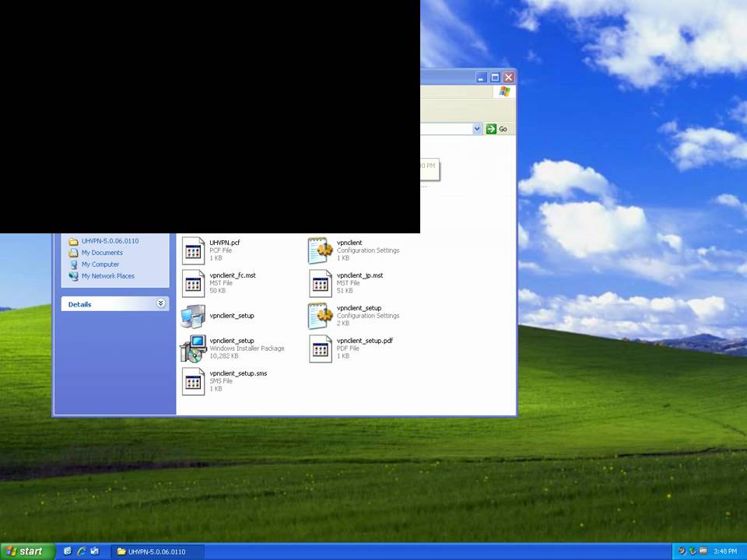This screenshot has width=747, height=560.
Task: Select vpnclient_setup Configuration Settings 2 KB icon
Action: (320, 316)
